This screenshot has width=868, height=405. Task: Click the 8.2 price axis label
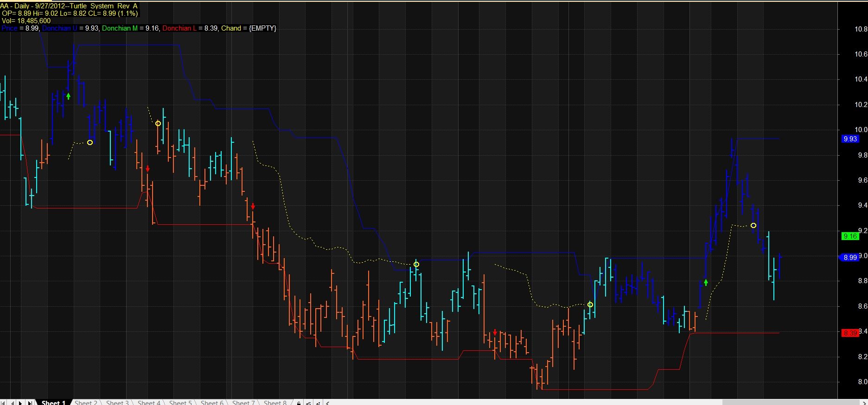[x=862, y=357]
